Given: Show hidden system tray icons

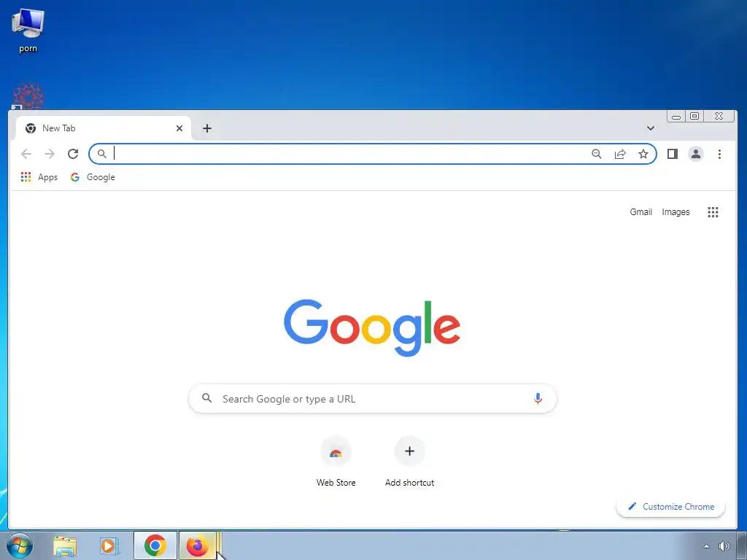Looking at the screenshot, I should point(706,546).
